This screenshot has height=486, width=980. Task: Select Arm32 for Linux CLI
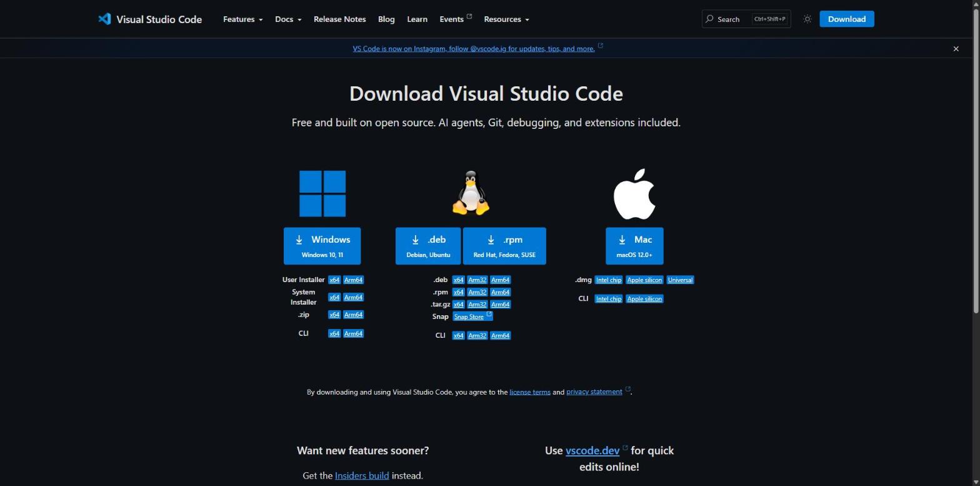477,336
